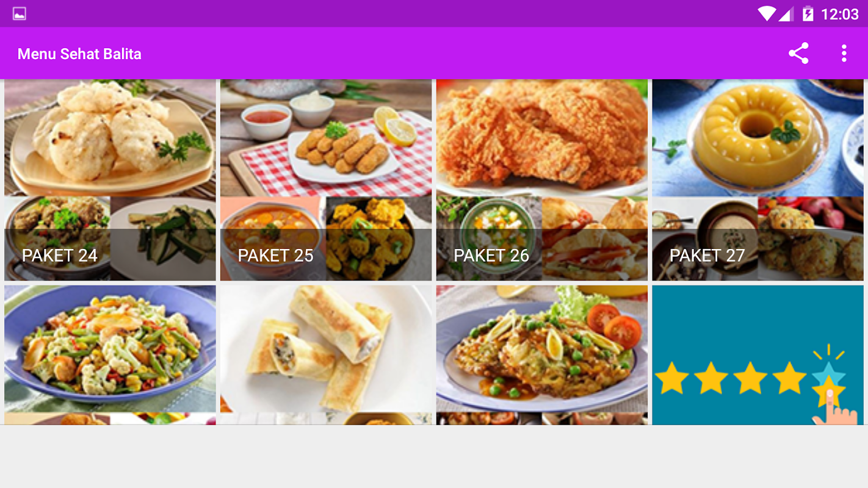The image size is (868, 488).
Task: Tap the fried chicken photo
Action: point(542,138)
